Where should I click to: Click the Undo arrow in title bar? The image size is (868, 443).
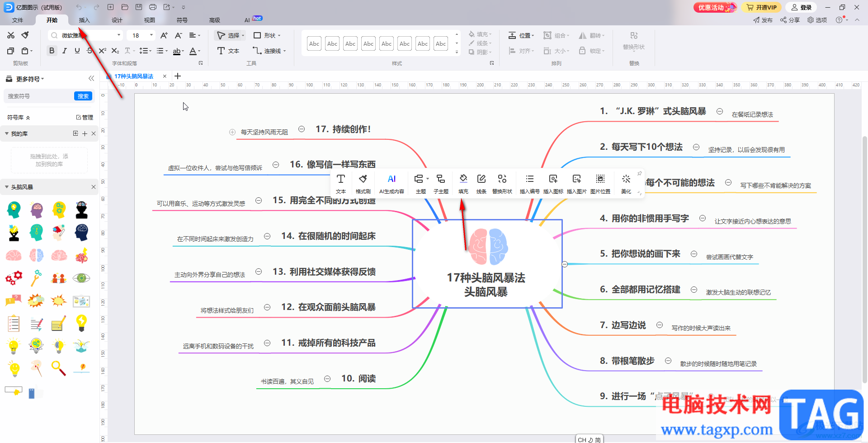[79, 7]
